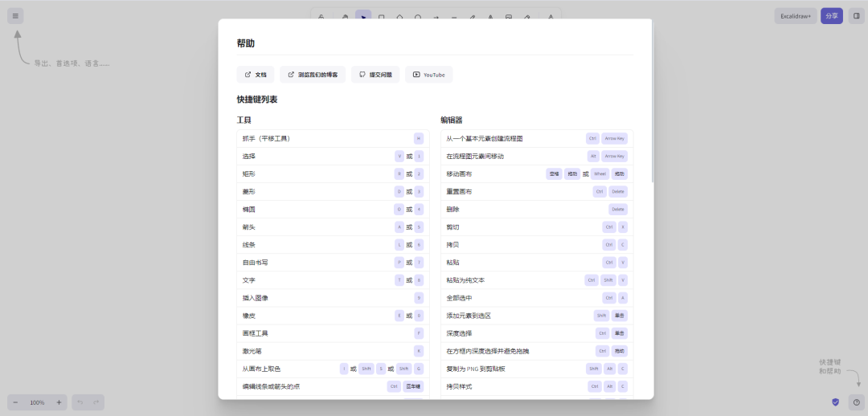Click the zoom in plus button

coord(59,402)
